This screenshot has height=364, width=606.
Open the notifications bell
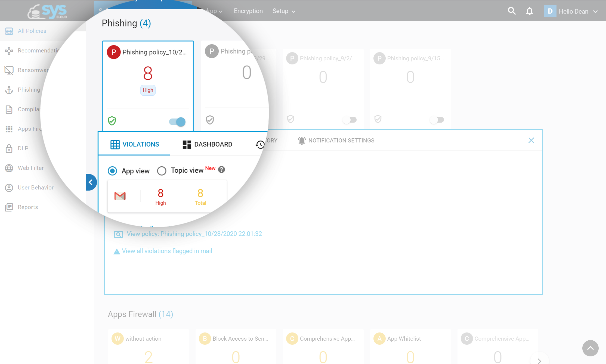coord(530,11)
